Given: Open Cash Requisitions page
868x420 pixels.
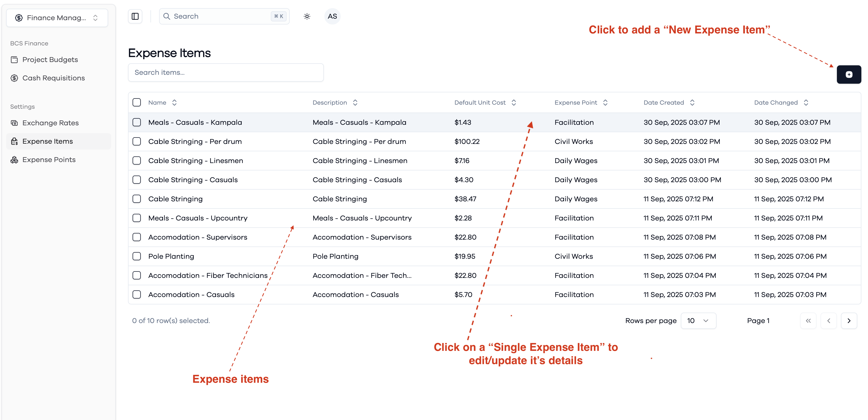Looking at the screenshot, I should [54, 78].
